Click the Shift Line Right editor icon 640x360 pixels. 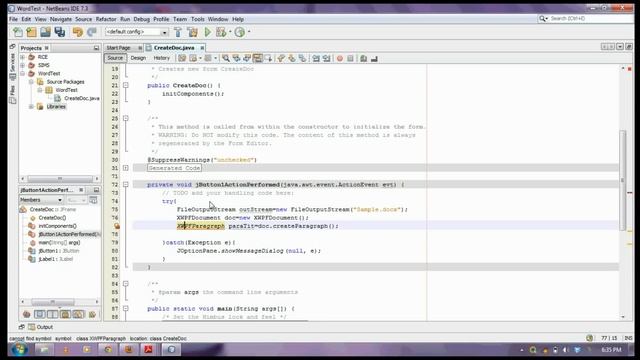point(327,58)
